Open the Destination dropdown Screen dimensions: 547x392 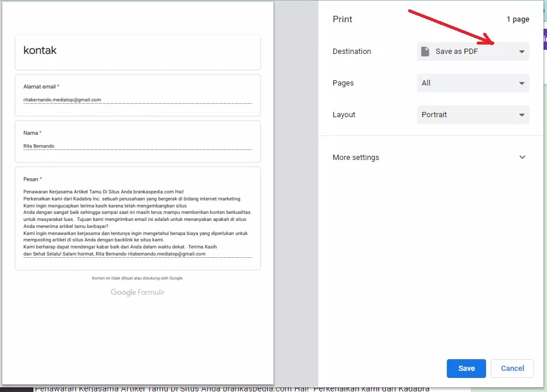tap(473, 52)
